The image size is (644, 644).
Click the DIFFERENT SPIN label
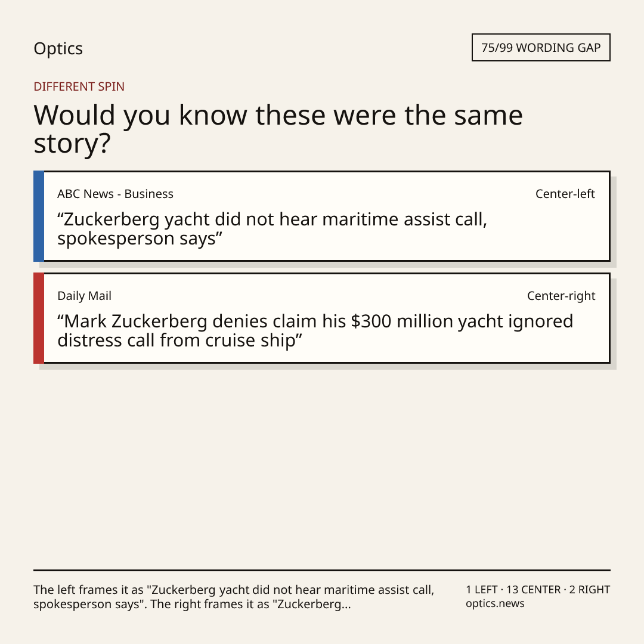click(79, 86)
